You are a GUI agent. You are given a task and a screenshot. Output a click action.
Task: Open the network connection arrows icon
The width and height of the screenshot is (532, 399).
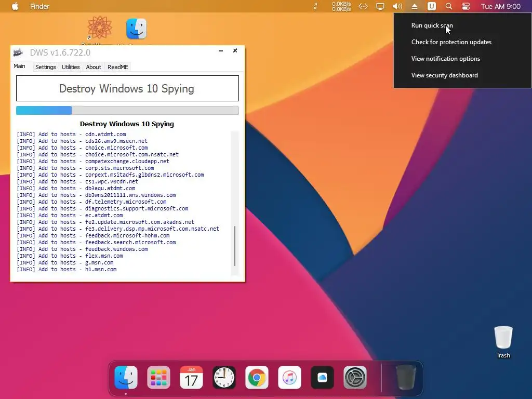tap(363, 6)
